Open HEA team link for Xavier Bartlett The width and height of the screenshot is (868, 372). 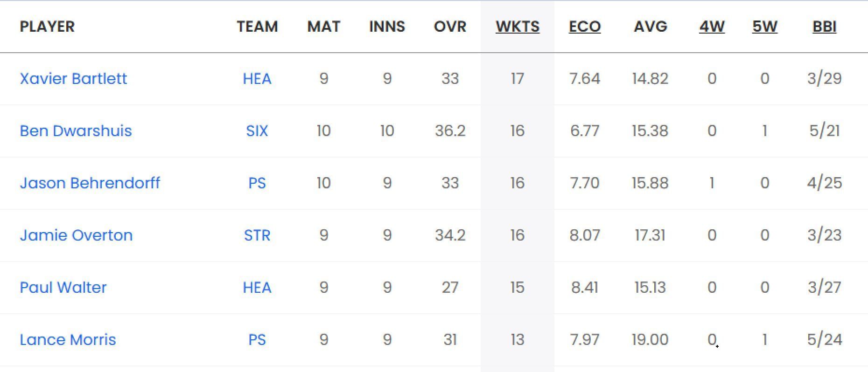257,78
